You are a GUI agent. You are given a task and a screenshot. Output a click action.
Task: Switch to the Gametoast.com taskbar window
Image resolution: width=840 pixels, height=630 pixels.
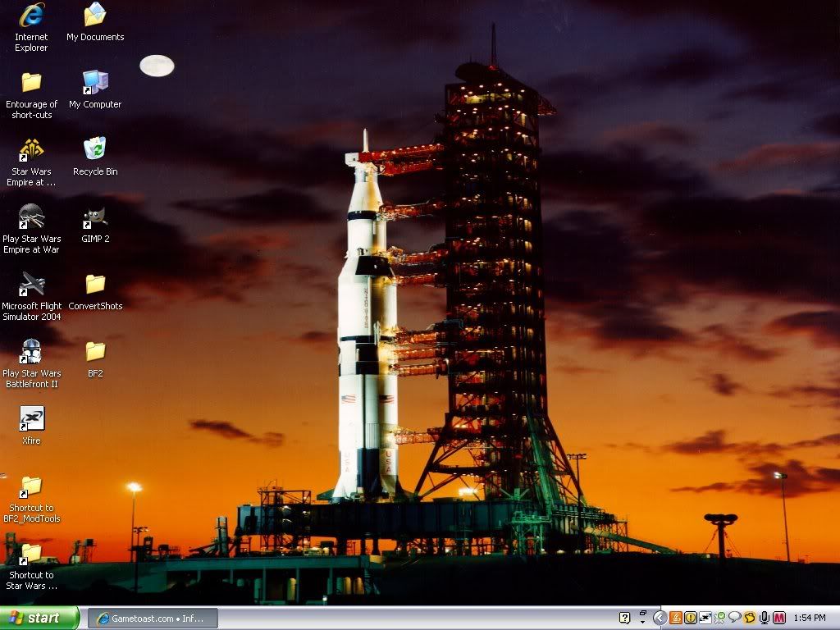click(x=153, y=619)
